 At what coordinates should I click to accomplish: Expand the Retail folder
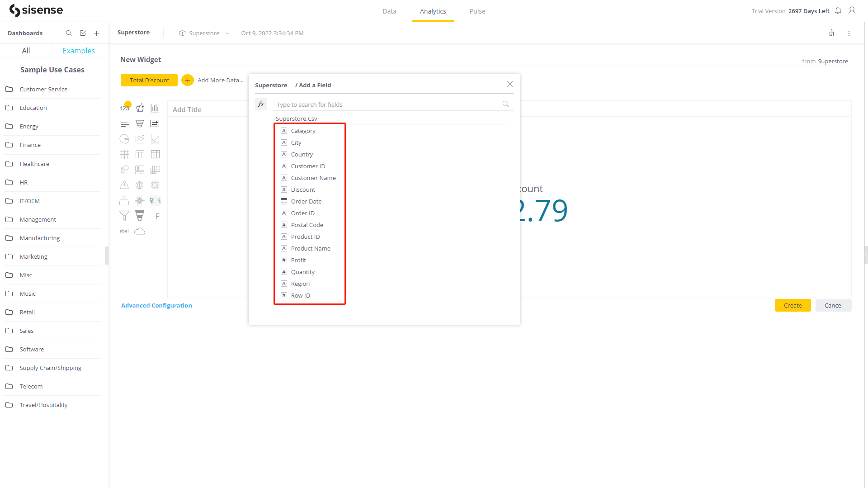[52, 312]
